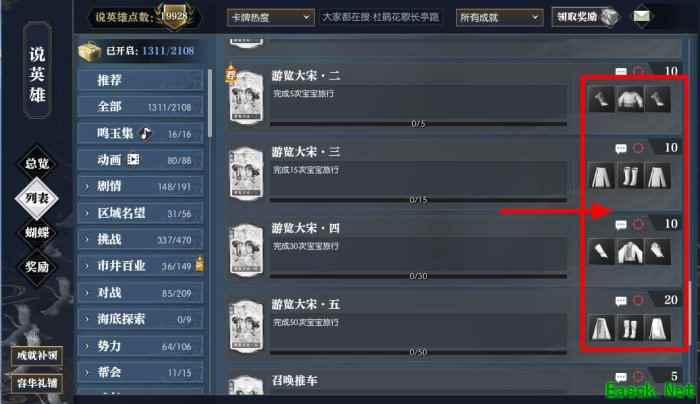Screen dimensions: 700x404
Task: Click the treasure chest icon beside 已开启
Action: (90, 51)
